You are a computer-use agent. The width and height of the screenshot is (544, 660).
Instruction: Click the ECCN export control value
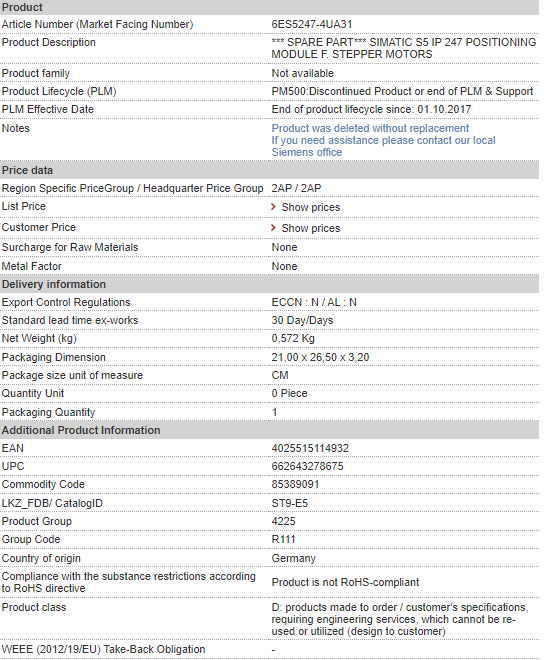coord(314,302)
